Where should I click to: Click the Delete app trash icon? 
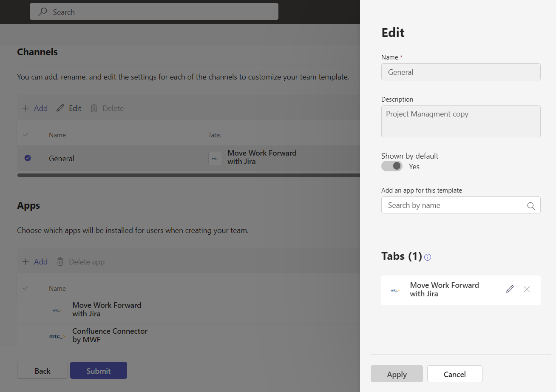[60, 261]
